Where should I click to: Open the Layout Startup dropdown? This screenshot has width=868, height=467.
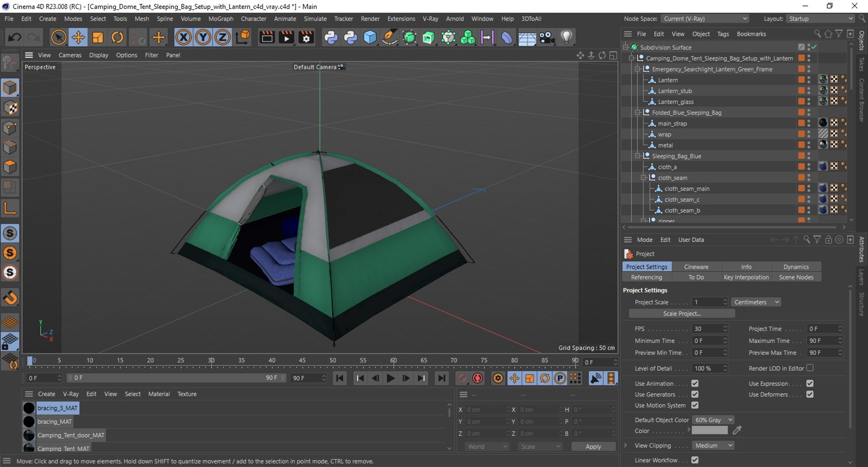(x=820, y=19)
